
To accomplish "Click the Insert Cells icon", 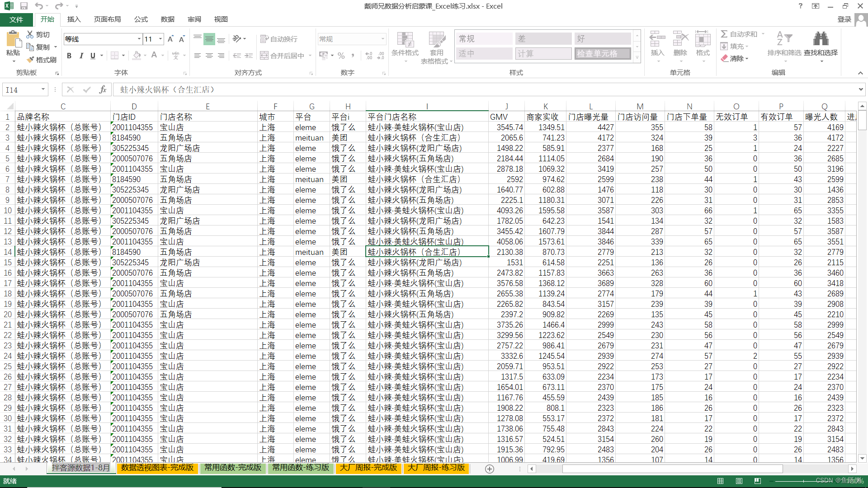I will (x=657, y=40).
